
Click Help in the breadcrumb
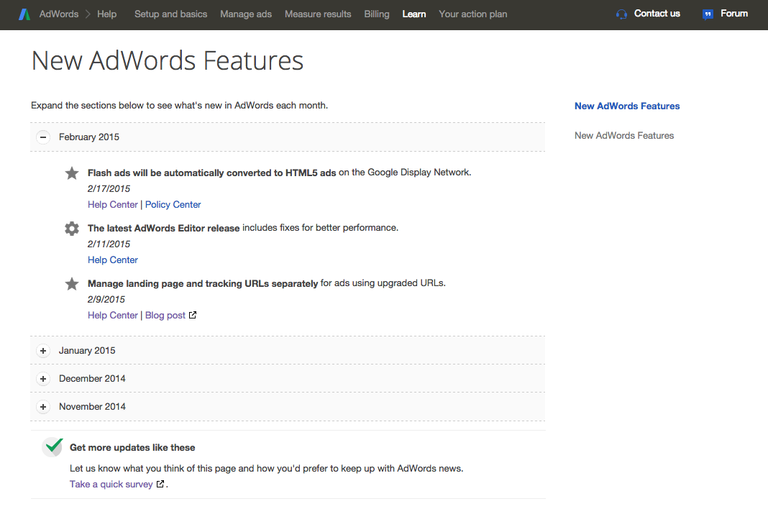coord(106,14)
